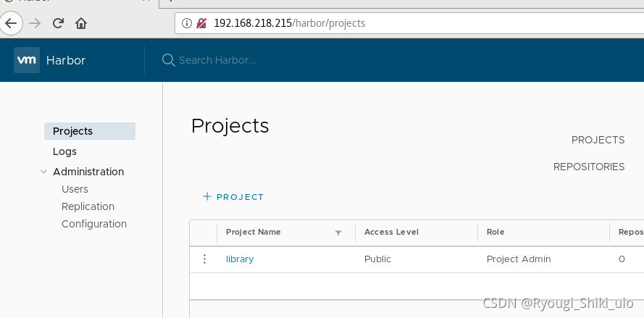Open the Project Name filter icon
Screen dimensions: 644x318
(x=338, y=233)
